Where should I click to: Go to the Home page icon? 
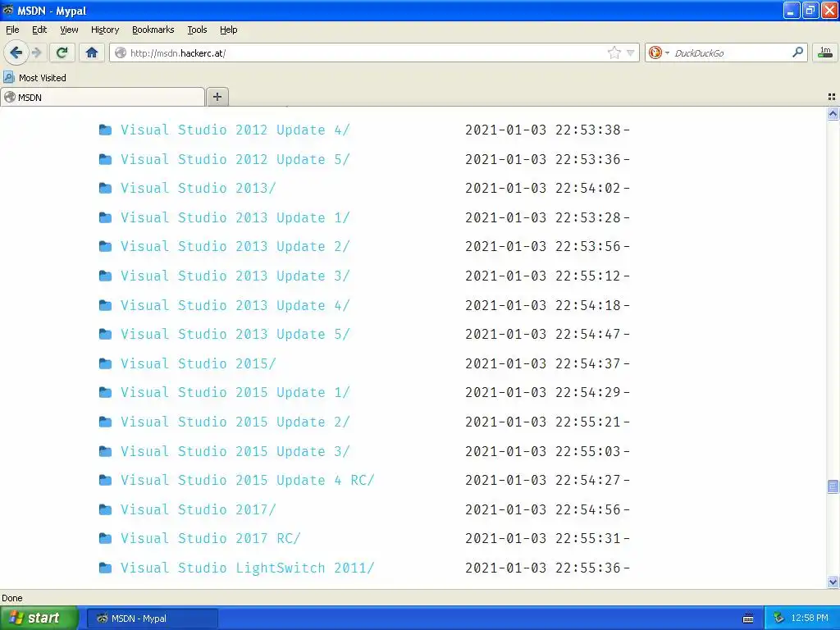(92, 52)
